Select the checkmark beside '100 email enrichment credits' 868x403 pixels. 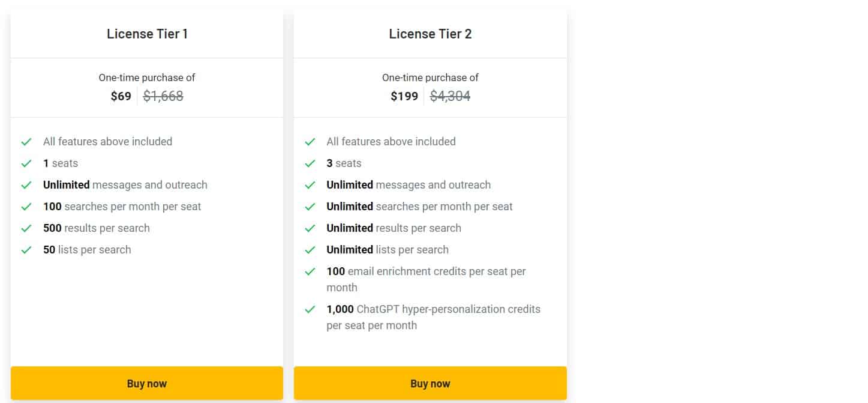click(x=310, y=271)
